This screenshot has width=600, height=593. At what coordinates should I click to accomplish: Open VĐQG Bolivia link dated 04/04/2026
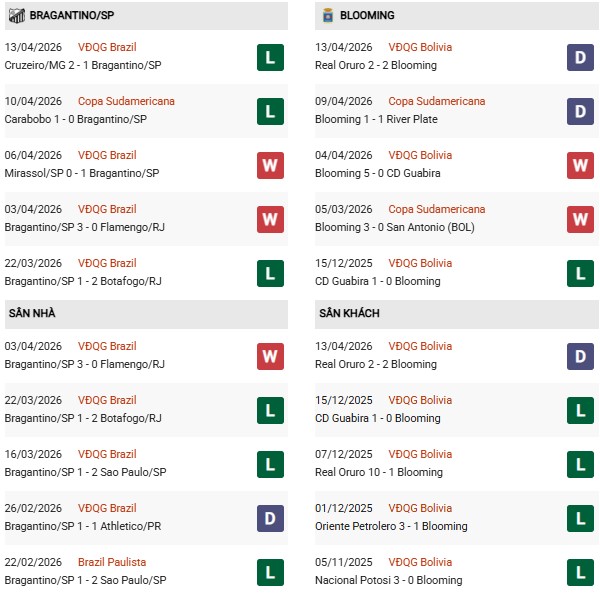click(x=420, y=155)
